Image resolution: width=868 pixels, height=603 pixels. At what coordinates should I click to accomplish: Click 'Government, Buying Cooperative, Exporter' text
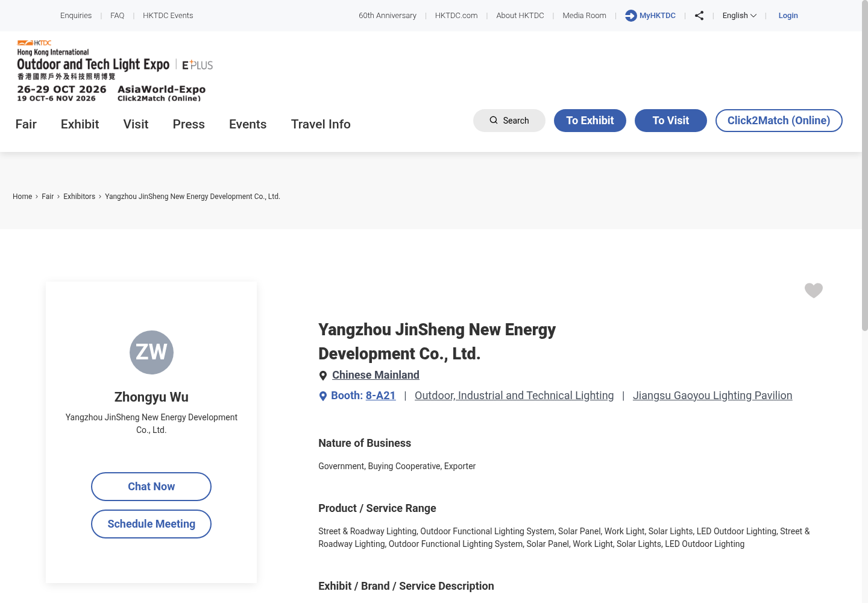click(x=397, y=466)
